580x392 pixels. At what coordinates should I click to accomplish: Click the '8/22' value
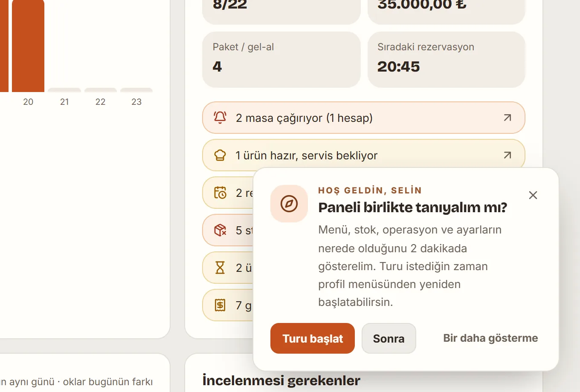(230, 5)
